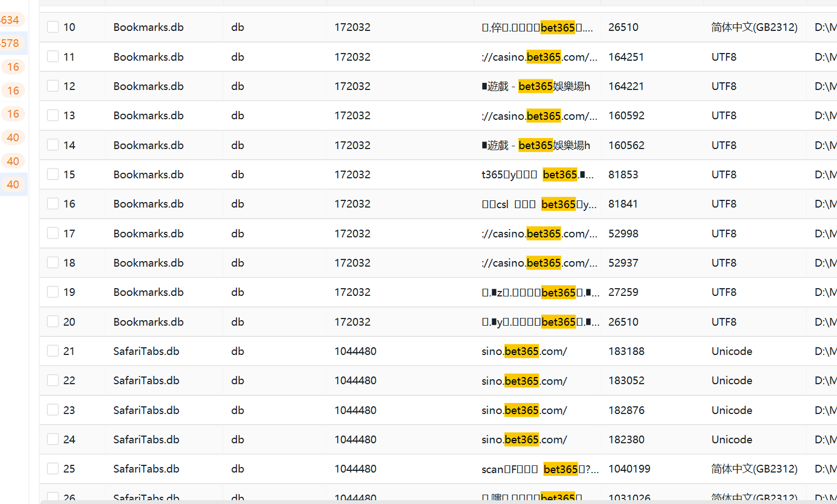Screen dimensions: 837x504
Task: Enable the checkbox on row 14
Action: [x=53, y=145]
